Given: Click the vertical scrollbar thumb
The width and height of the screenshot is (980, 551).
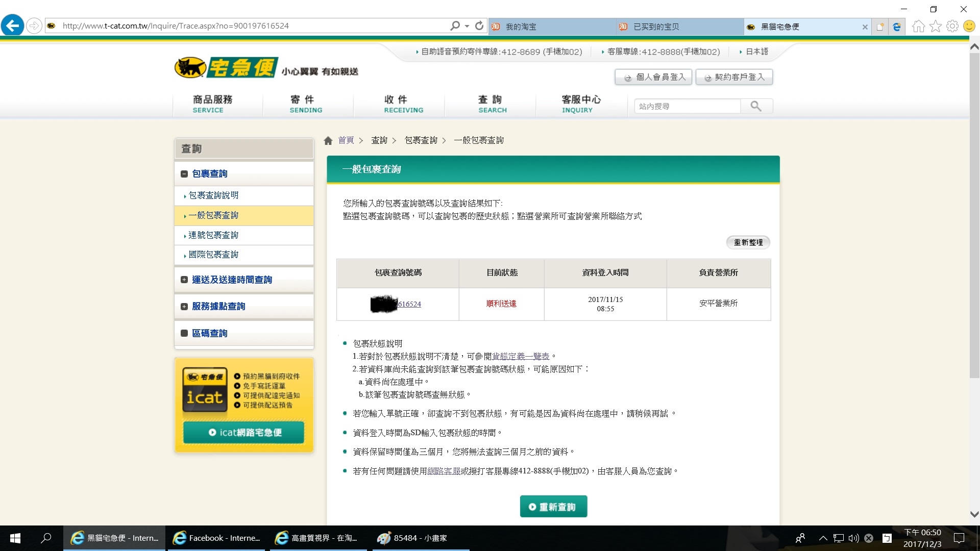Looking at the screenshot, I should (974, 214).
